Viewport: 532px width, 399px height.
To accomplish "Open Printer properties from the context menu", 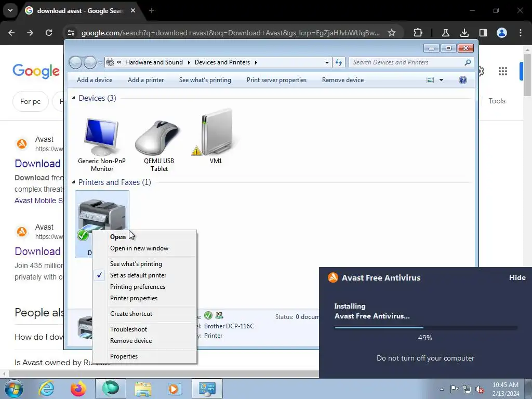I will tap(134, 298).
